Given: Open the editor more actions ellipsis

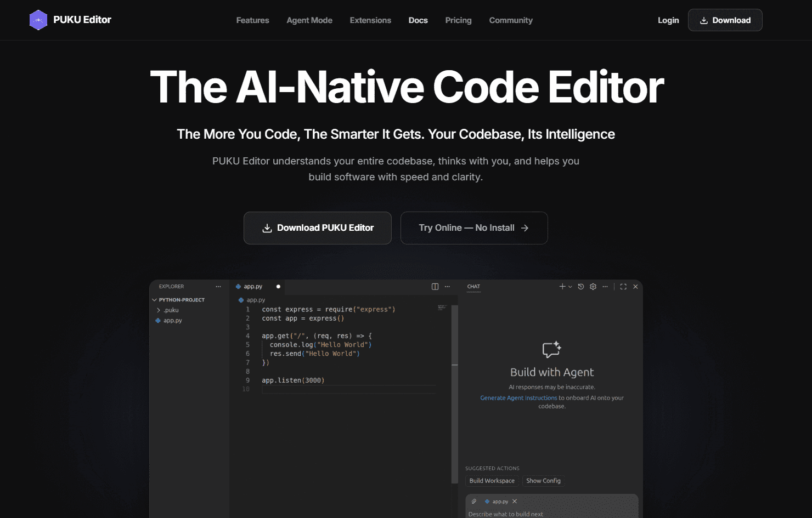Looking at the screenshot, I should click(x=447, y=287).
